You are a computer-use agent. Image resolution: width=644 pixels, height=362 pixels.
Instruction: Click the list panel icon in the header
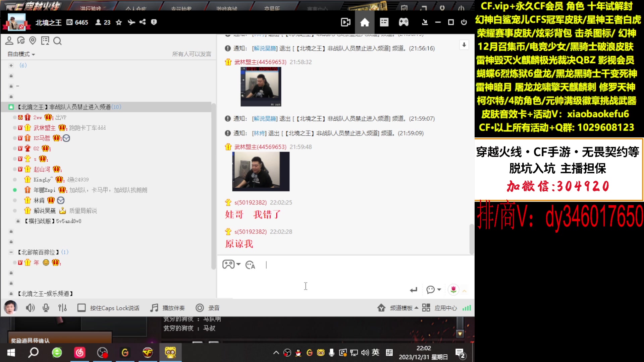click(384, 22)
